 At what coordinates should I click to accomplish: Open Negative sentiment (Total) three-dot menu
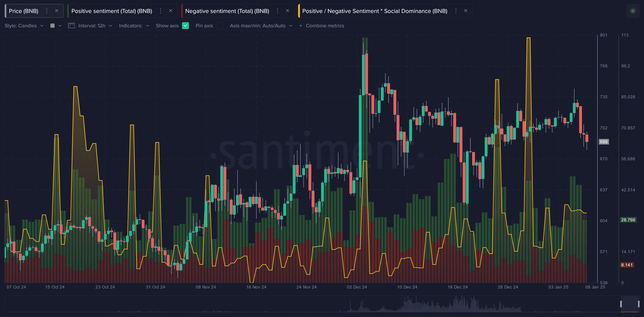tap(278, 11)
